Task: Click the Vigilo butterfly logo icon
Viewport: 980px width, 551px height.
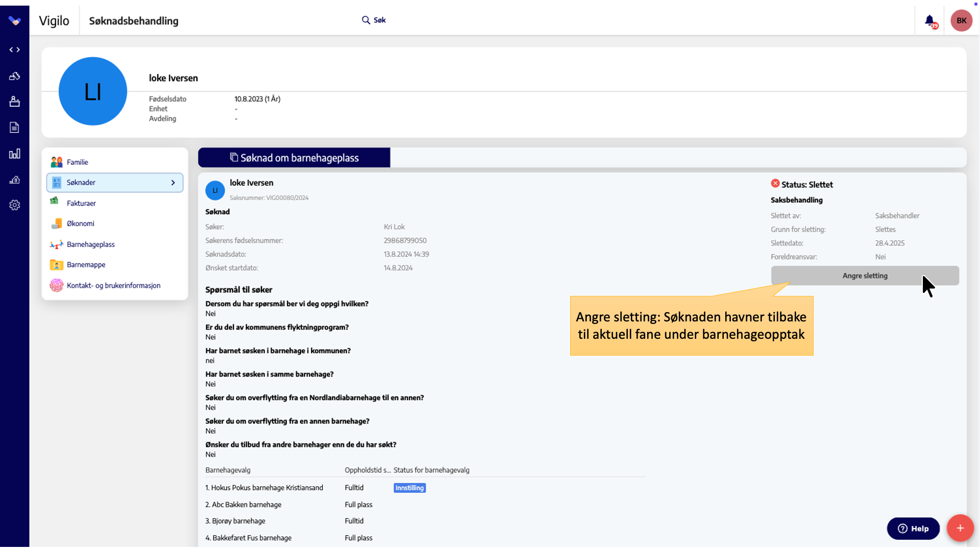Action: pyautogui.click(x=15, y=21)
